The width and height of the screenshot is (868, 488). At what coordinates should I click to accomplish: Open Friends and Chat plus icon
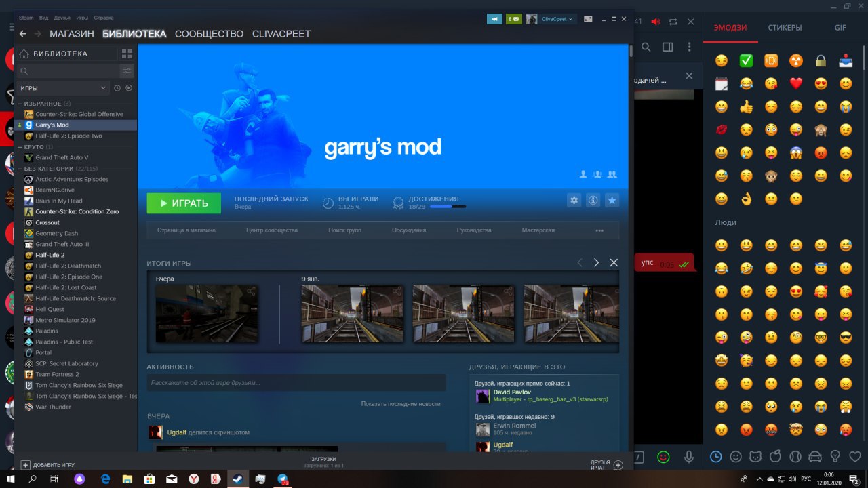(618, 465)
